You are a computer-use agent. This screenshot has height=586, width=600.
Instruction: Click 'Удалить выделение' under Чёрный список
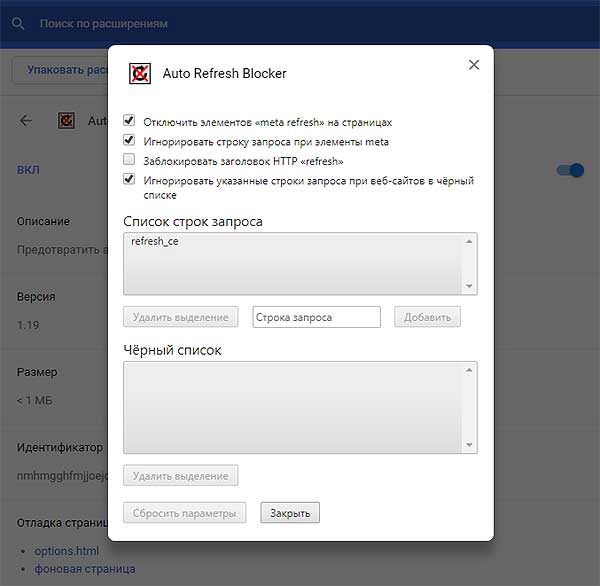[181, 475]
